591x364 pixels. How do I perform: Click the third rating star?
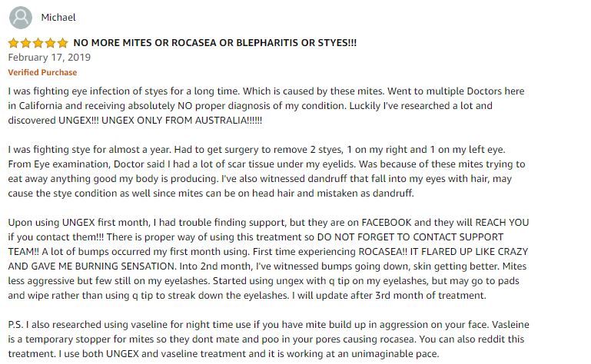(x=38, y=43)
